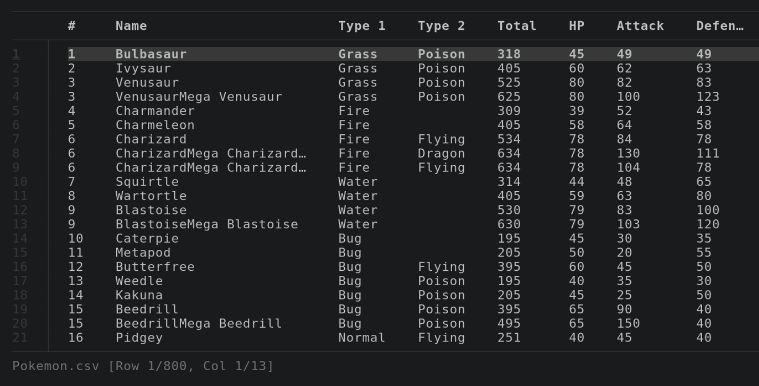Click Squirtle's Water type cell
This screenshot has width=759, height=386.
pos(358,182)
